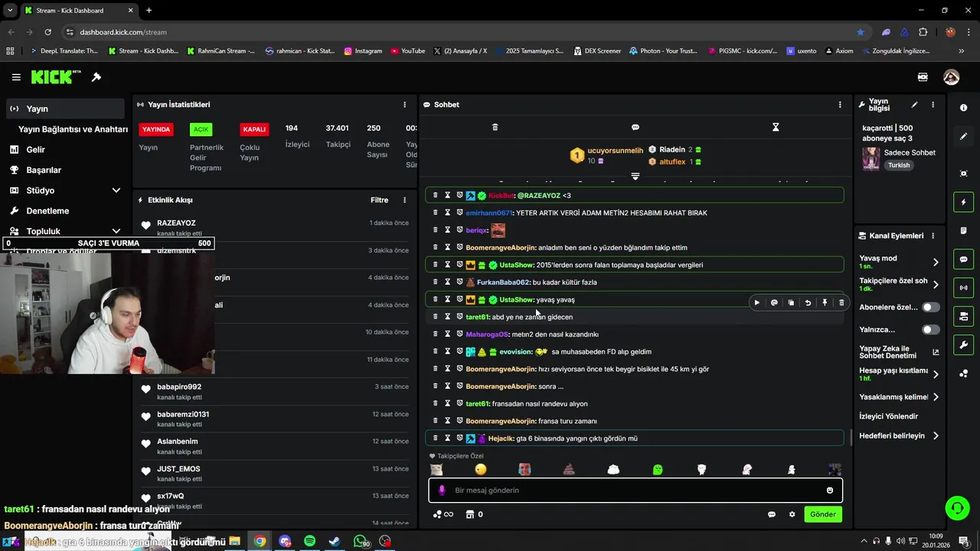Click the browser address bar
The height and width of the screenshot is (551, 980).
point(459,32)
